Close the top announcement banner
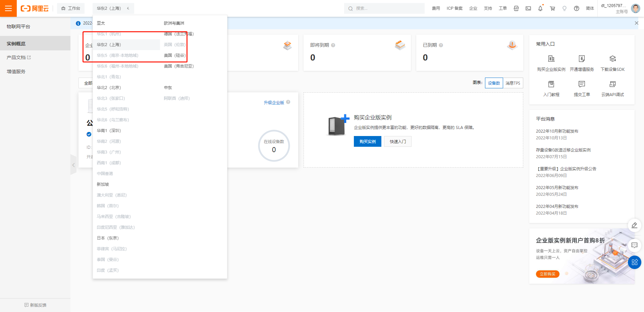The width and height of the screenshot is (644, 312). [636, 23]
